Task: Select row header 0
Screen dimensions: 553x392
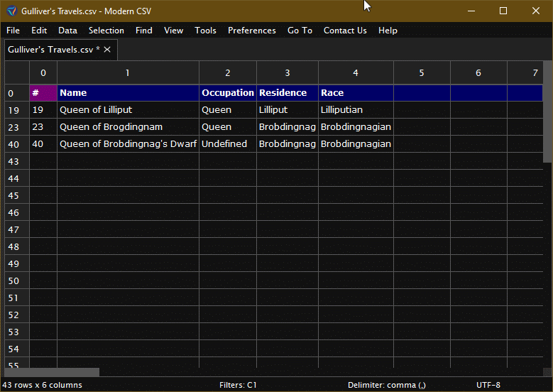Action: coord(17,93)
